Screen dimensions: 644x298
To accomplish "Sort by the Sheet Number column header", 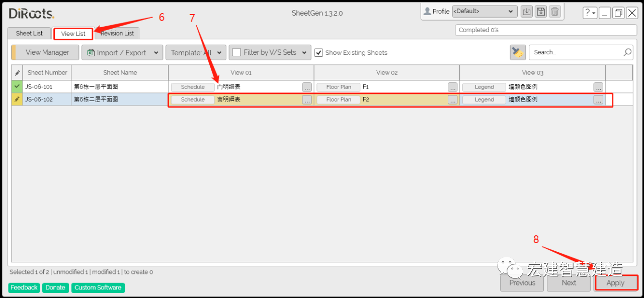I will pyautogui.click(x=47, y=73).
